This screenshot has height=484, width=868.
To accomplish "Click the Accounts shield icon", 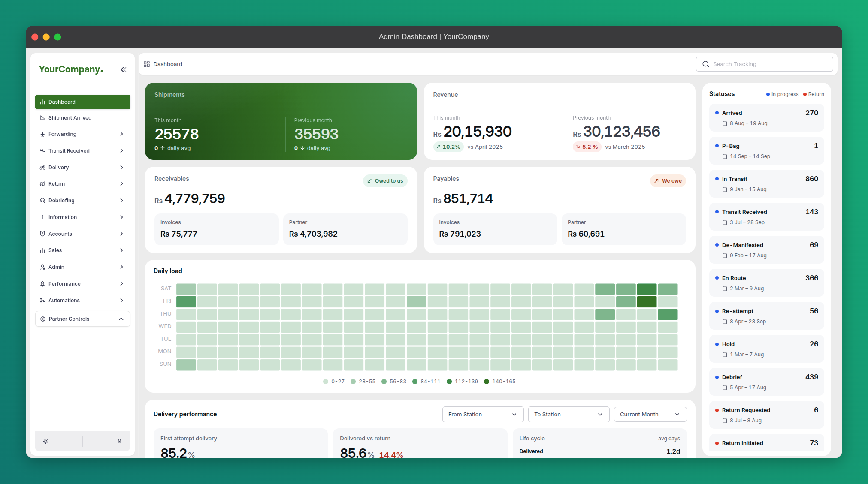I will coord(42,234).
